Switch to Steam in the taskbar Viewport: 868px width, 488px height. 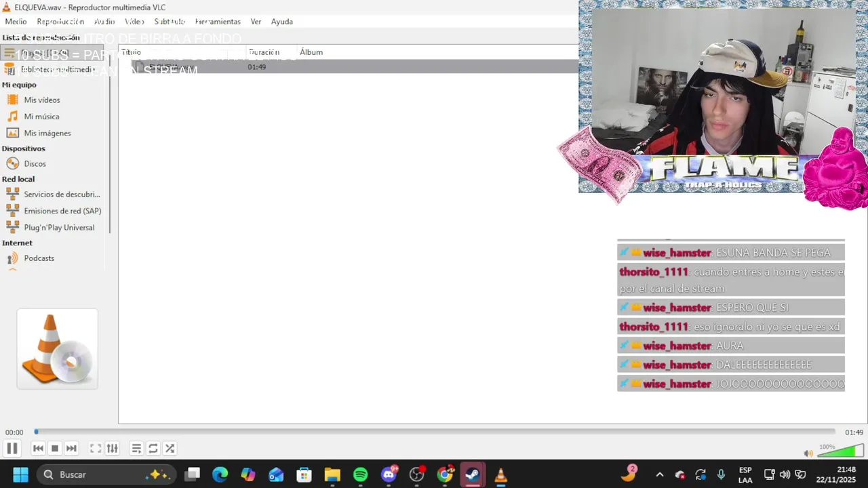click(x=473, y=474)
